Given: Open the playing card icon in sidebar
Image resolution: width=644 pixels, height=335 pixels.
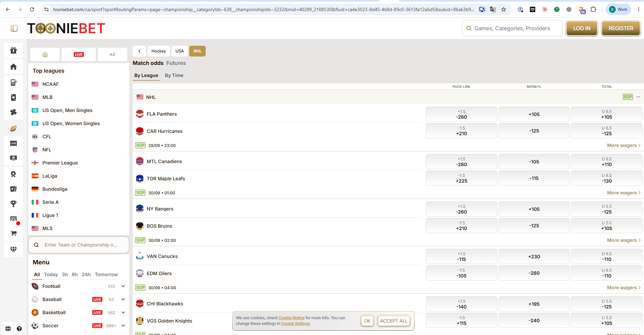Looking at the screenshot, I should tap(13, 98).
